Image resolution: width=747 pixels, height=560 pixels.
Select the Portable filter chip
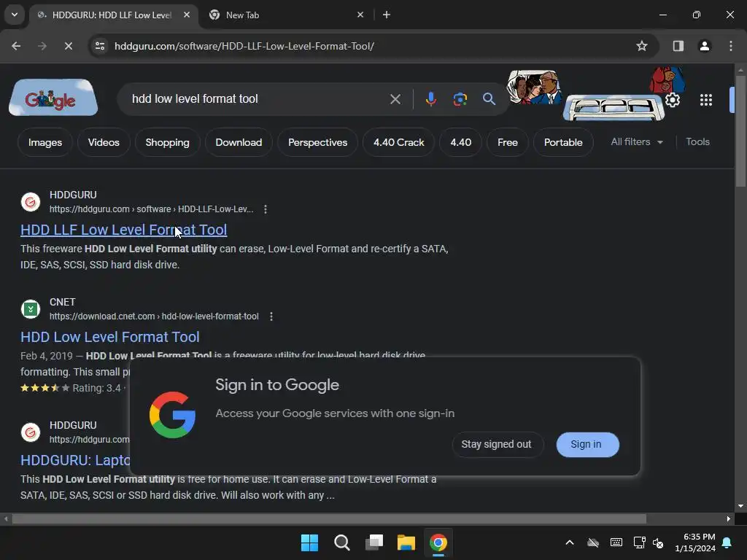(x=563, y=142)
